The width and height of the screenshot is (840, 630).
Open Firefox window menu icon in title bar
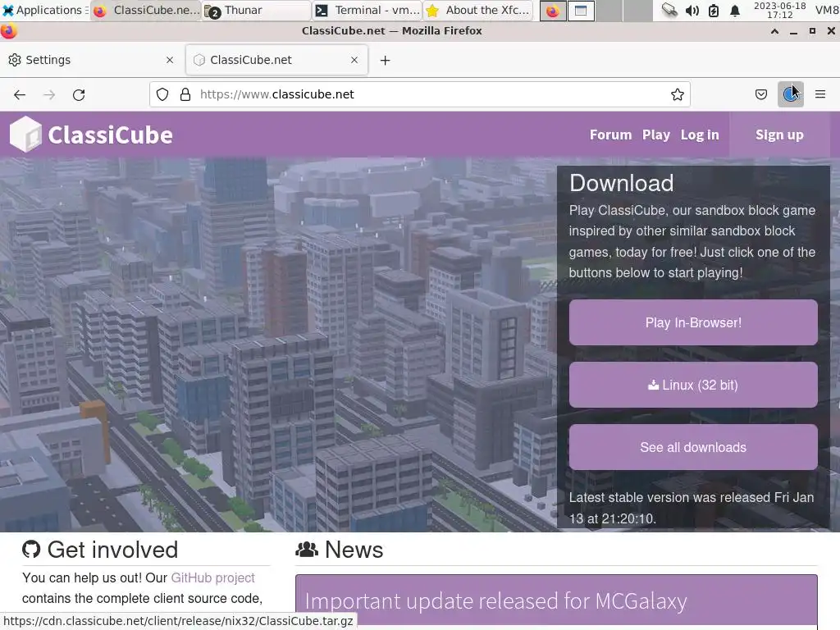tap(8, 31)
